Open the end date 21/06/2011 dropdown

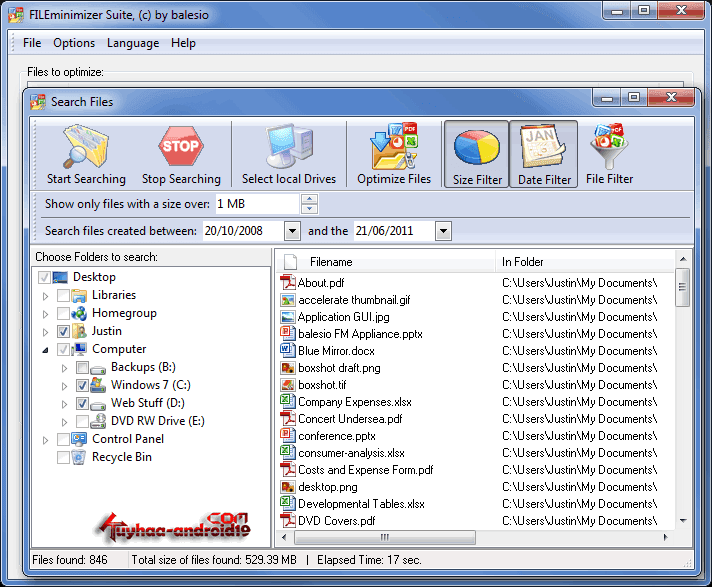coord(443,231)
